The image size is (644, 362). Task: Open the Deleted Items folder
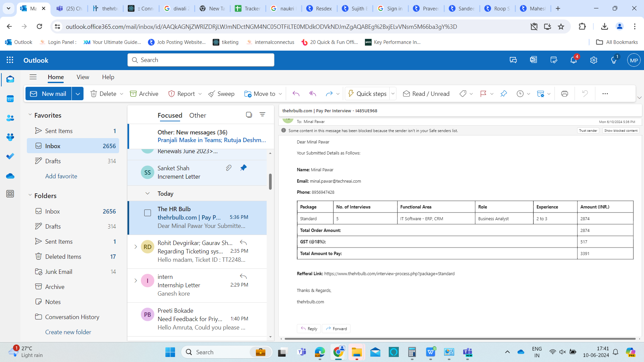click(73, 256)
